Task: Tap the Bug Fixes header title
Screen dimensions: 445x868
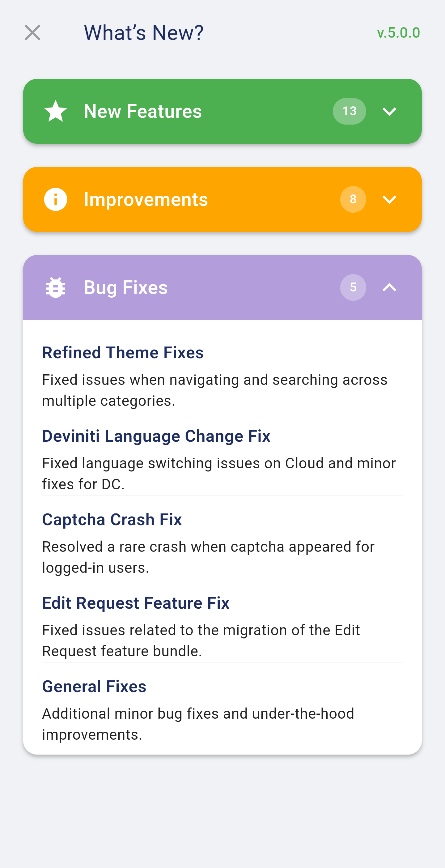Action: pos(125,287)
